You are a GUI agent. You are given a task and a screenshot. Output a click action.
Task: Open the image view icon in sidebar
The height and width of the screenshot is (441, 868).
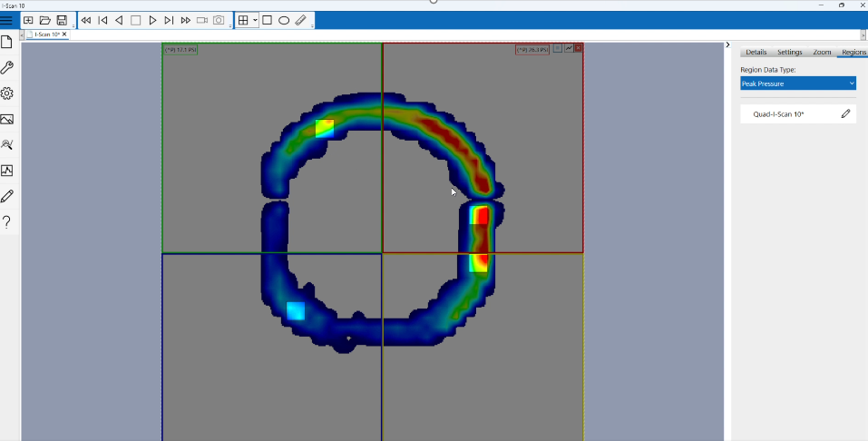[x=6, y=119]
